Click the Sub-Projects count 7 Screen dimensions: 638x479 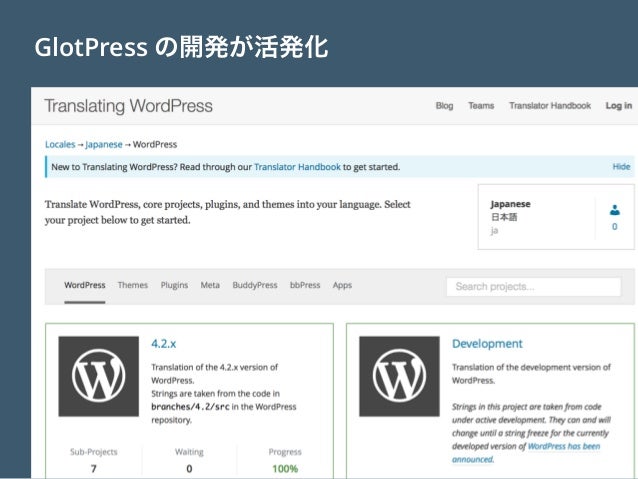tap(94, 469)
